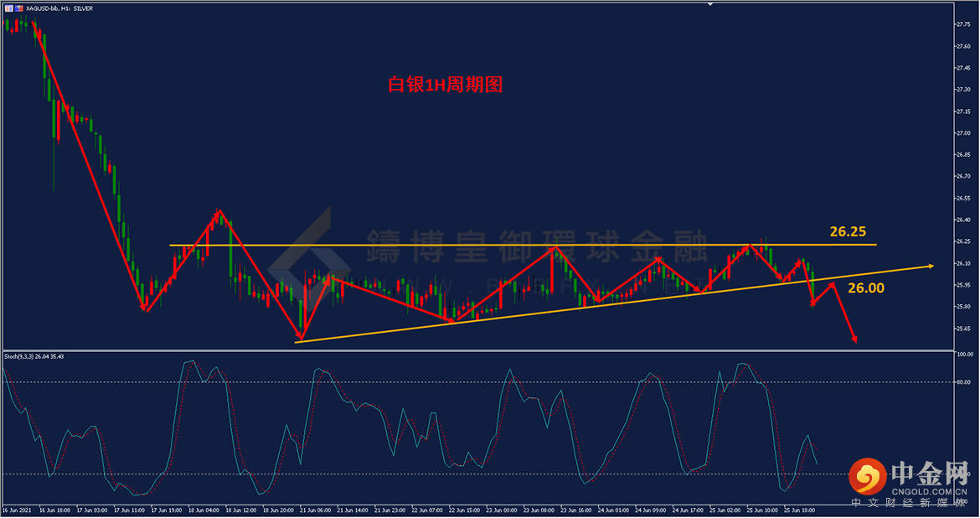Image resolution: width=980 pixels, height=518 pixels.
Task: Click the chart shift triangle marker at top
Action: pos(710,3)
